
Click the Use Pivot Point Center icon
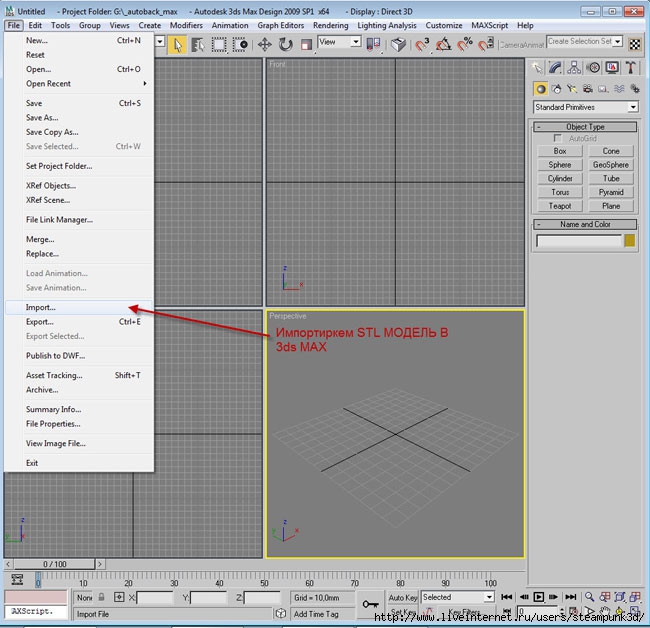click(x=374, y=44)
